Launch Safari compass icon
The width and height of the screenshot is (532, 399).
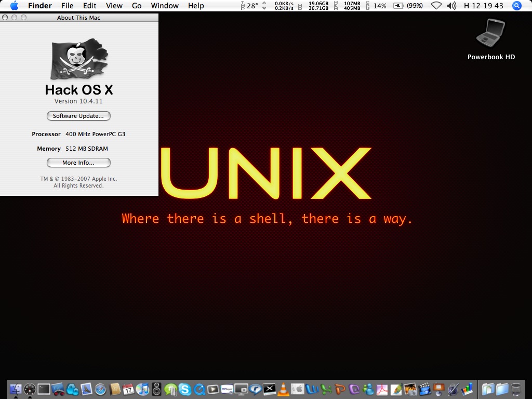(x=100, y=390)
